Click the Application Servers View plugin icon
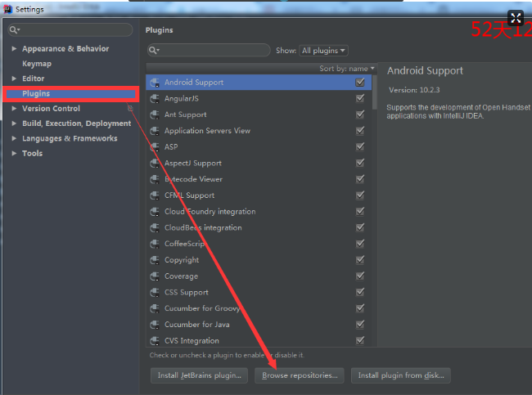Viewport: 532px width, 395px height. 155,131
